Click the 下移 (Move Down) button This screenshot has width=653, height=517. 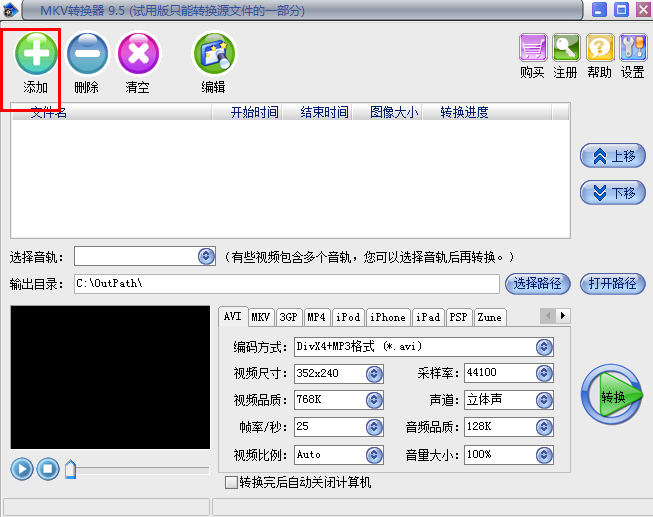pos(613,193)
